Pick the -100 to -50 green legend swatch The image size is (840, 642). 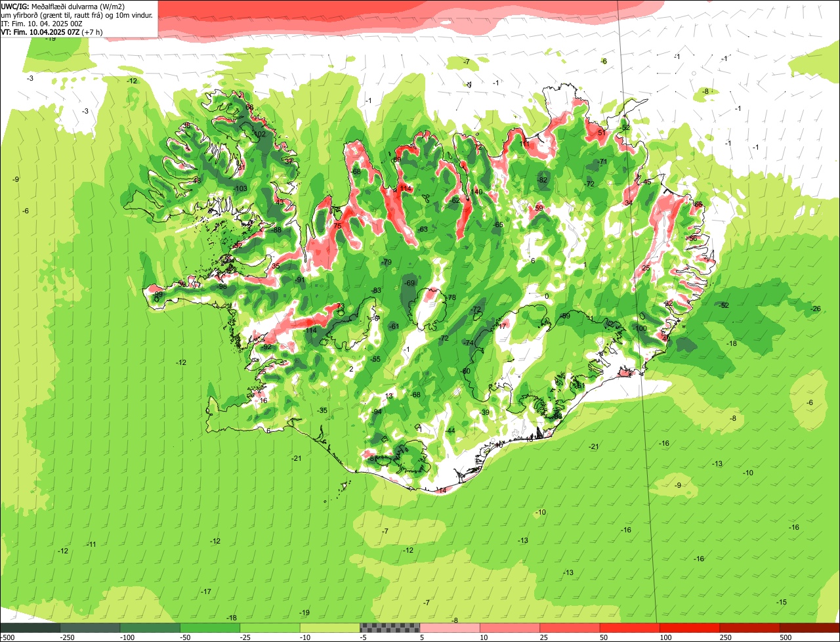(150, 628)
